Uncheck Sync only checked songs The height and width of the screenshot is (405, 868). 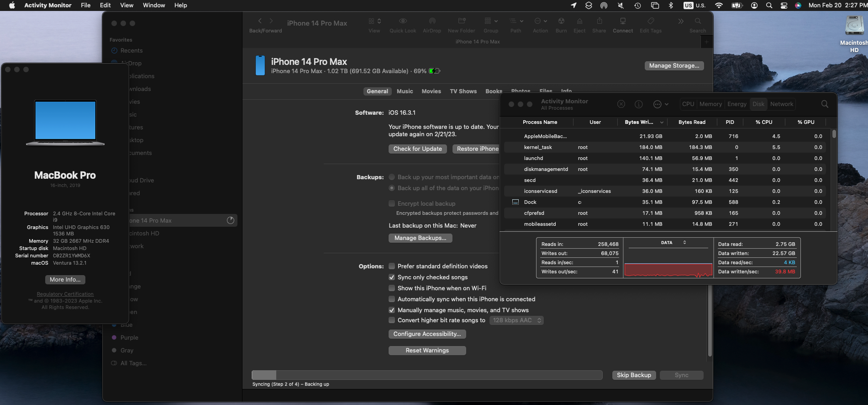pyautogui.click(x=392, y=277)
